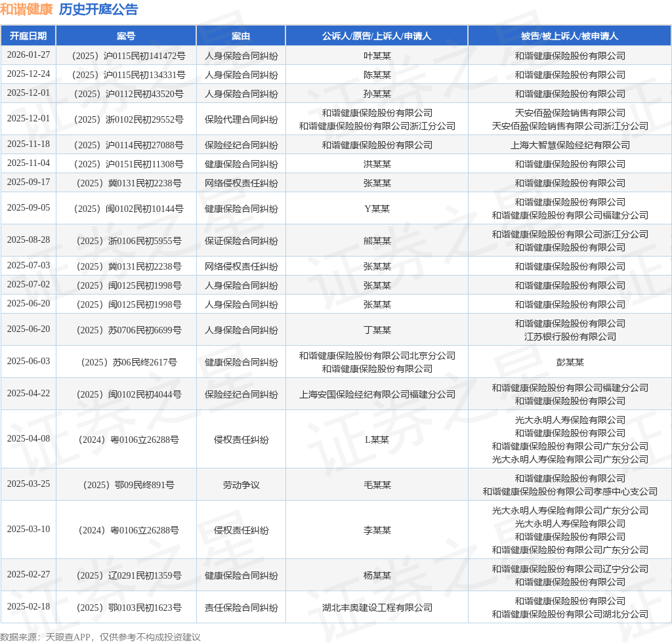Click plaintiff name Y某某
The height and width of the screenshot is (643, 672).
click(377, 209)
